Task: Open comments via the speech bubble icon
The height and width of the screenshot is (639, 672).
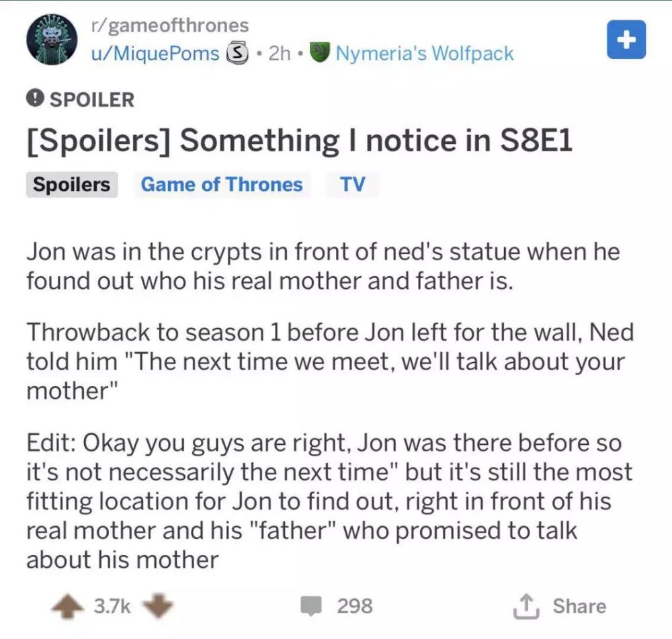Action: tap(311, 605)
